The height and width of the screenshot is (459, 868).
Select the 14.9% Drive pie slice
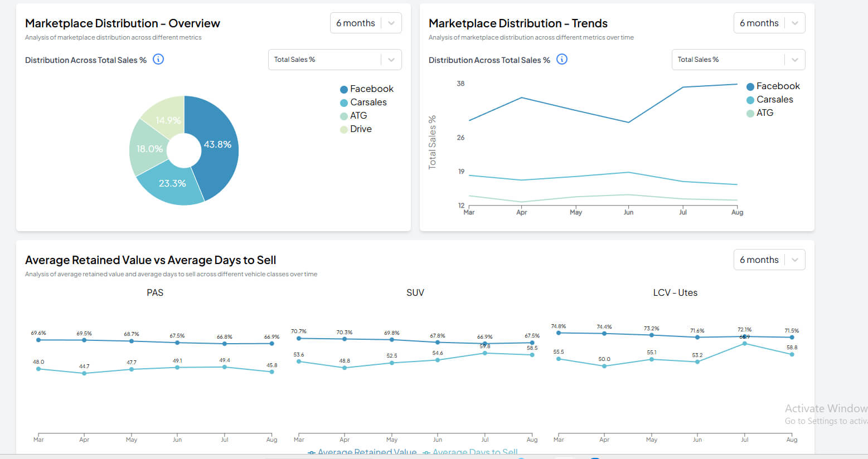[x=168, y=120]
